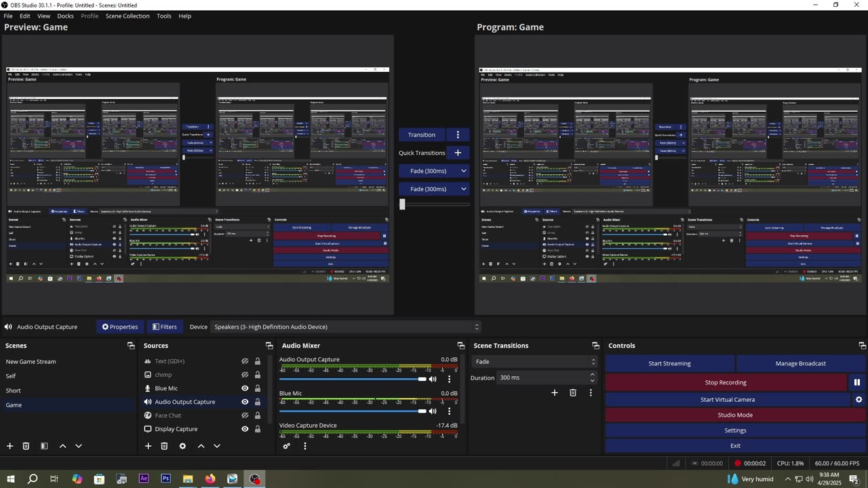Open the Docks menu
This screenshot has height=488, width=868.
pos(65,16)
